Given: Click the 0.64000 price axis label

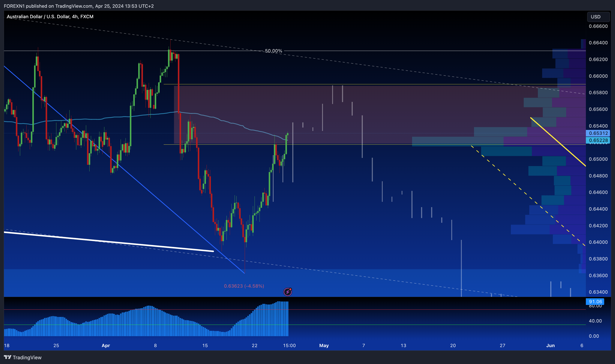Looking at the screenshot, I should pyautogui.click(x=598, y=242).
